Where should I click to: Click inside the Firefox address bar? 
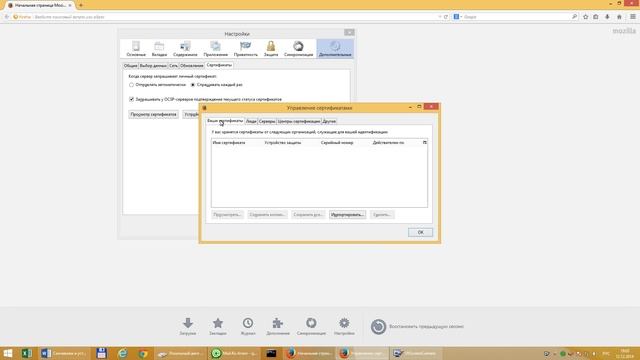pos(233,17)
